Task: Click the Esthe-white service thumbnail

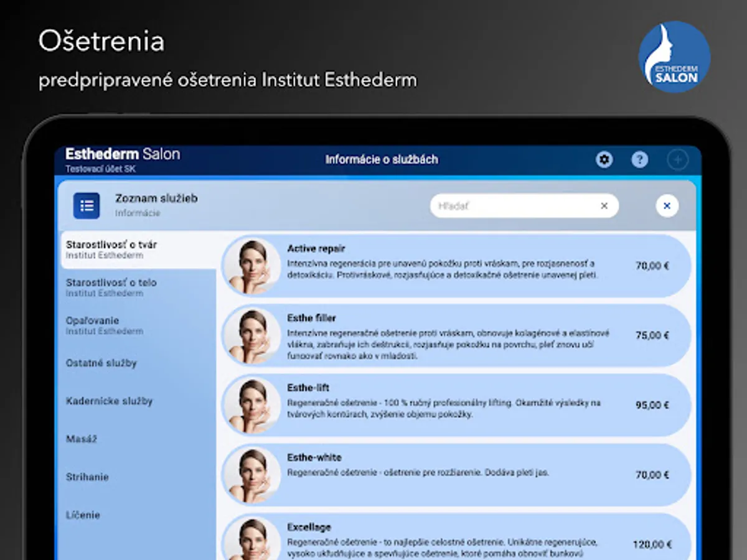Action: 252,475
